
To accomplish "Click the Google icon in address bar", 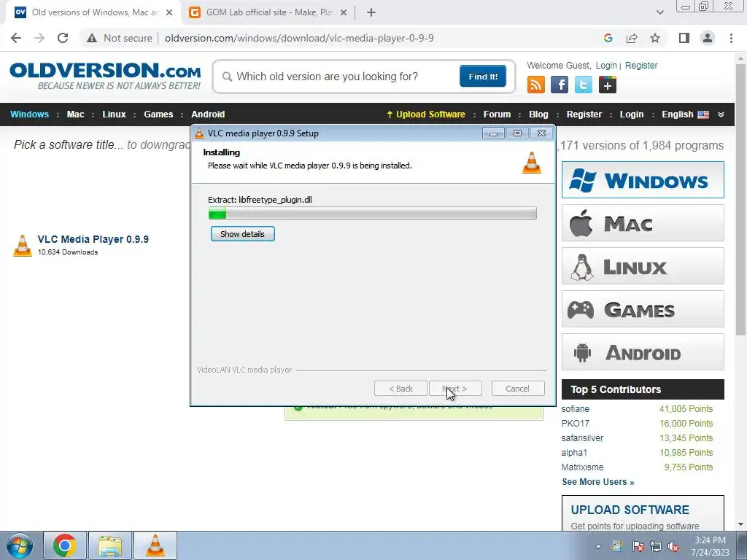I will click(x=608, y=38).
